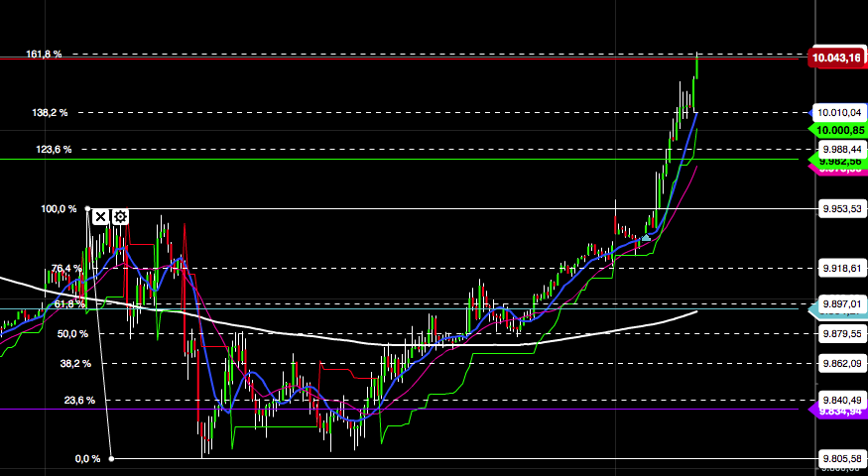The image size is (868, 476).
Task: Click the 9.805,58 price label
Action: 841,458
